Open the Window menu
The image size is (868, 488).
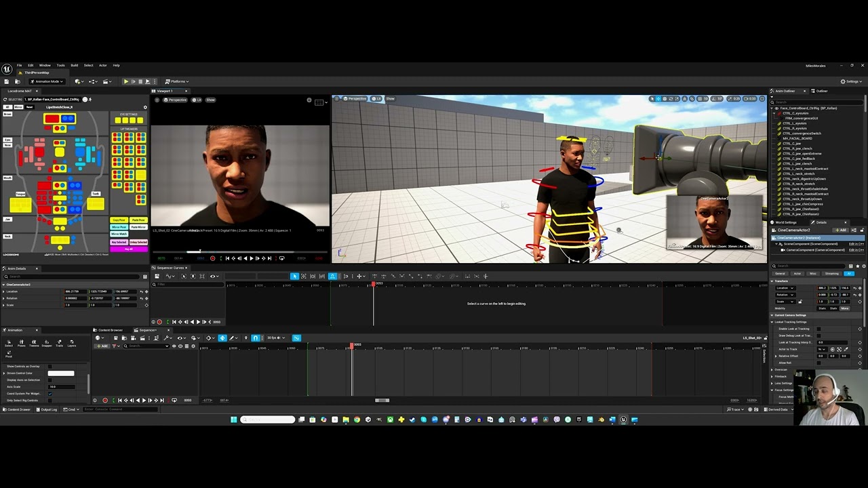[x=45, y=65]
